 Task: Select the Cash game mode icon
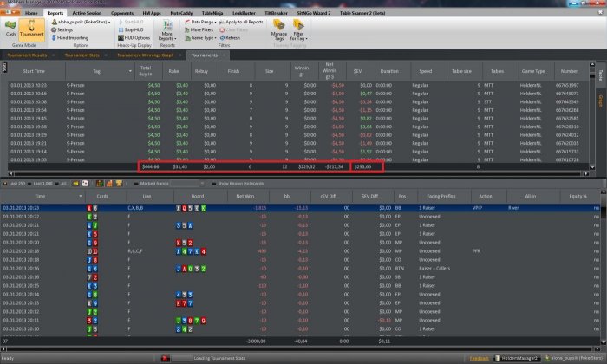(x=11, y=32)
